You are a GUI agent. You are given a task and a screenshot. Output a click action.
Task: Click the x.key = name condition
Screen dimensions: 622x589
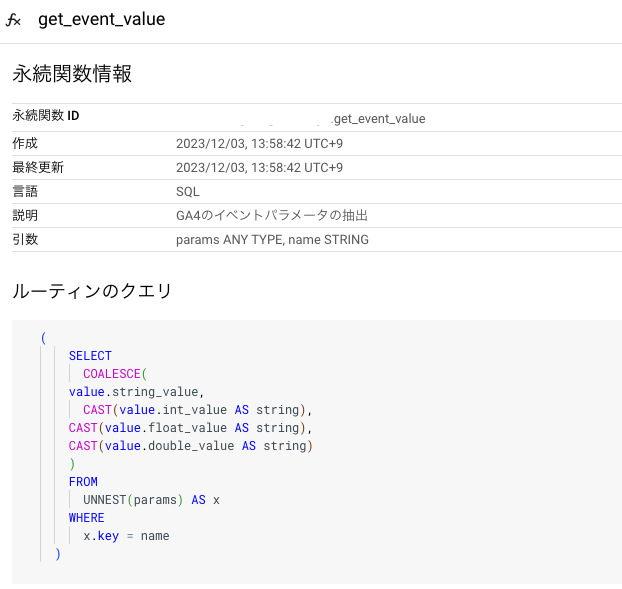(x=126, y=536)
